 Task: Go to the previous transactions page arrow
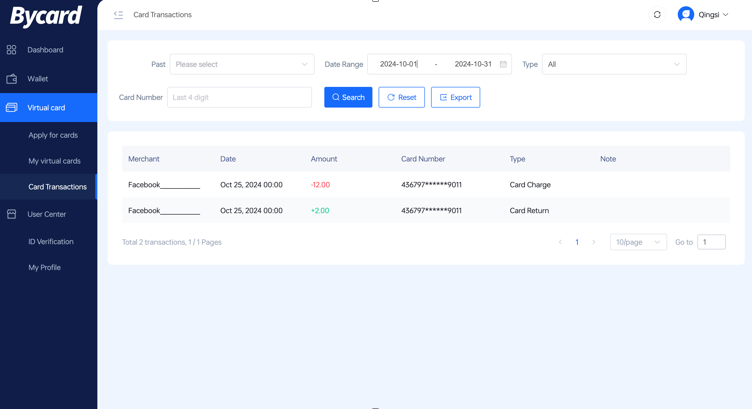[560, 242]
